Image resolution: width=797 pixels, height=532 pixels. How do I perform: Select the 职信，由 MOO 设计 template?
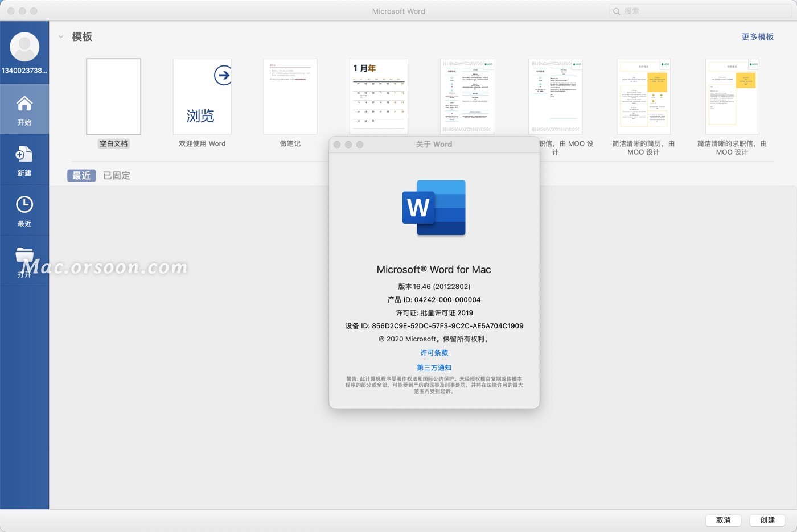click(x=555, y=97)
